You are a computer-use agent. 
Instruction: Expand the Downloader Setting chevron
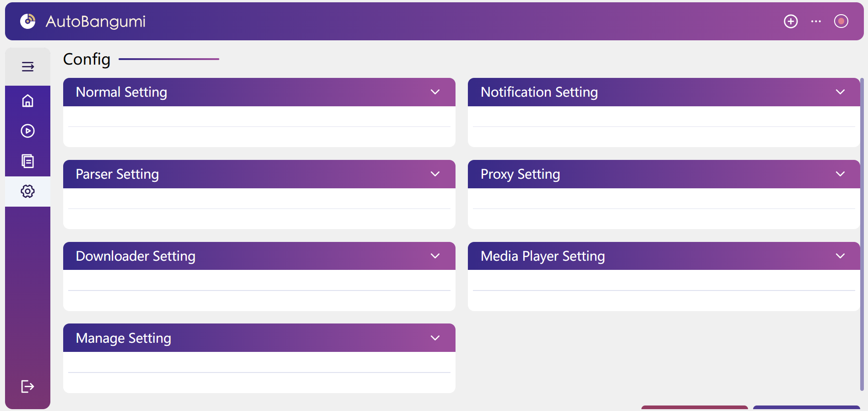pos(435,256)
